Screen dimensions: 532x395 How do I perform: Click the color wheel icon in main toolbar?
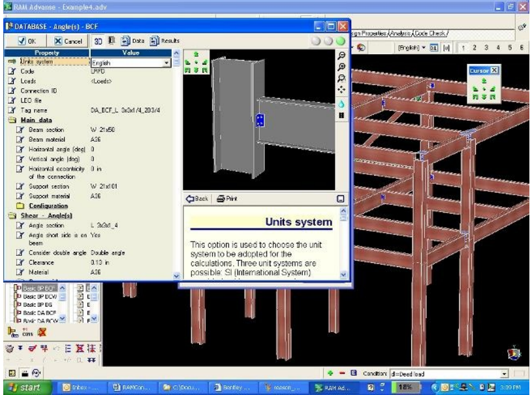[x=361, y=48]
